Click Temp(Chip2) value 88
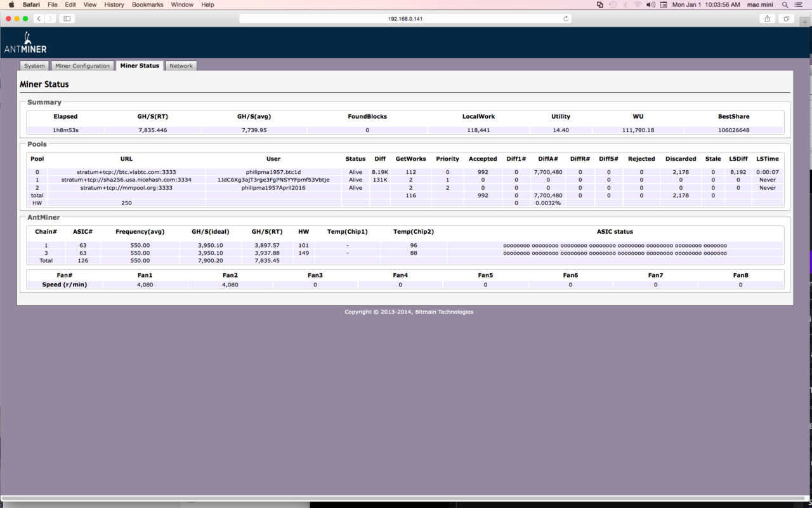812x508 pixels. click(414, 253)
